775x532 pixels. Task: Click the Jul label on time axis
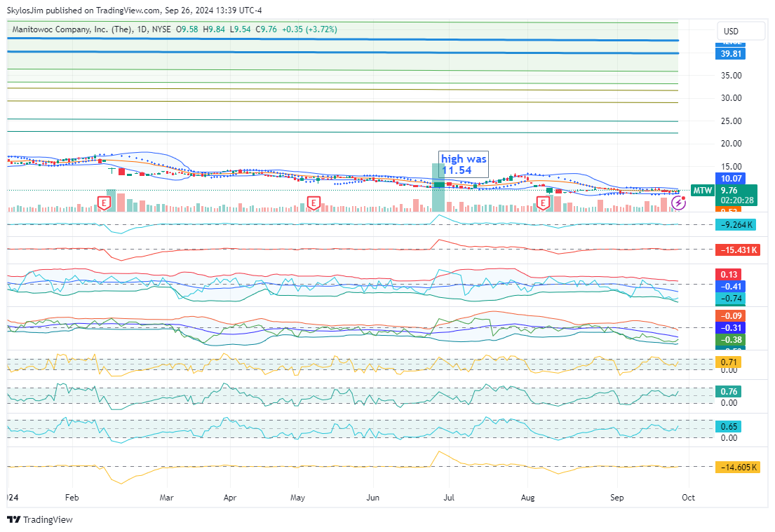pyautogui.click(x=449, y=497)
